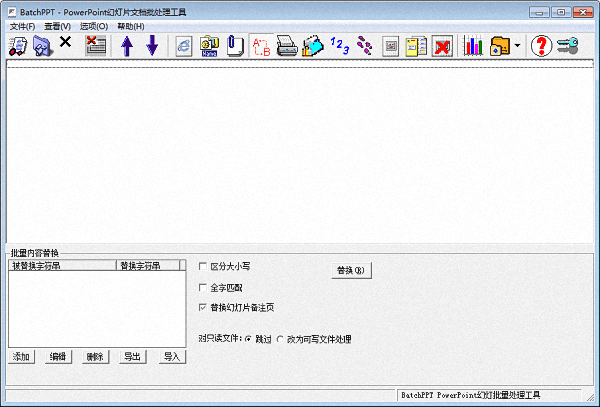Click the purple footprints icon
The width and height of the screenshot is (600, 407).
(x=365, y=46)
